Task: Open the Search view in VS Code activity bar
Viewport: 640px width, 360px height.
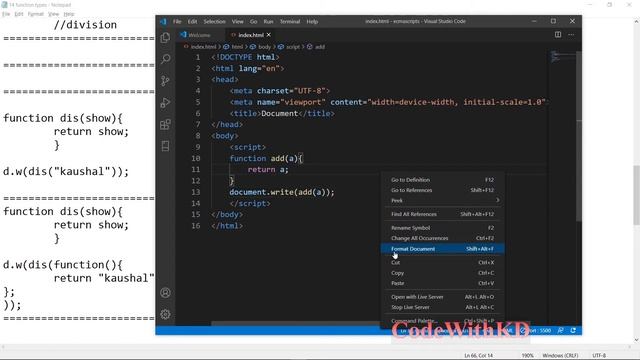Action: 165,59
